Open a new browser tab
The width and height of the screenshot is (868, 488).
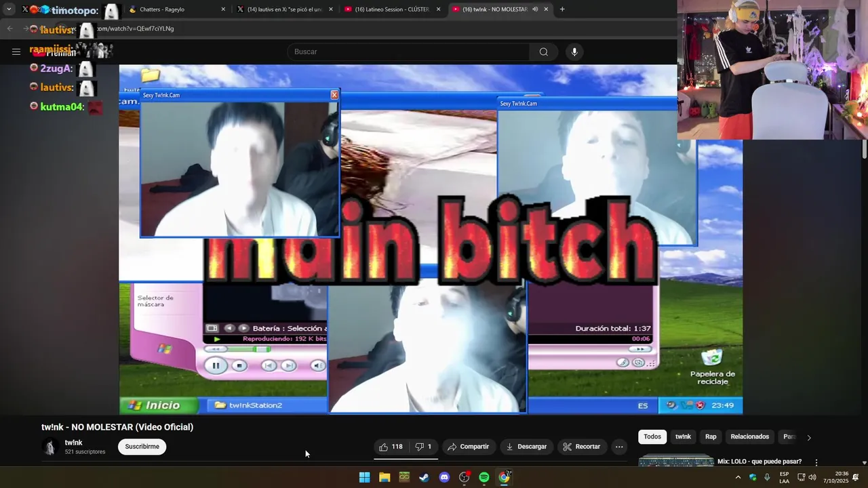pos(562,9)
